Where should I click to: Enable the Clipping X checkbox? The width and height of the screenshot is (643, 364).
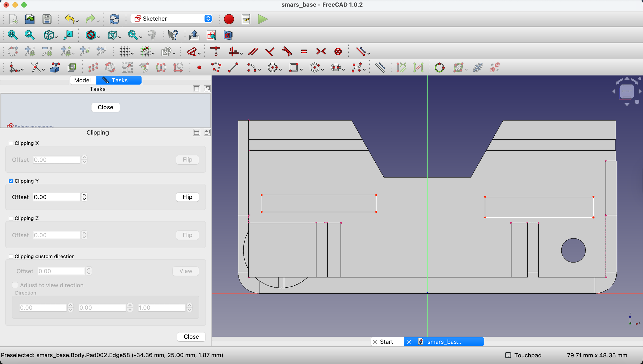point(11,143)
